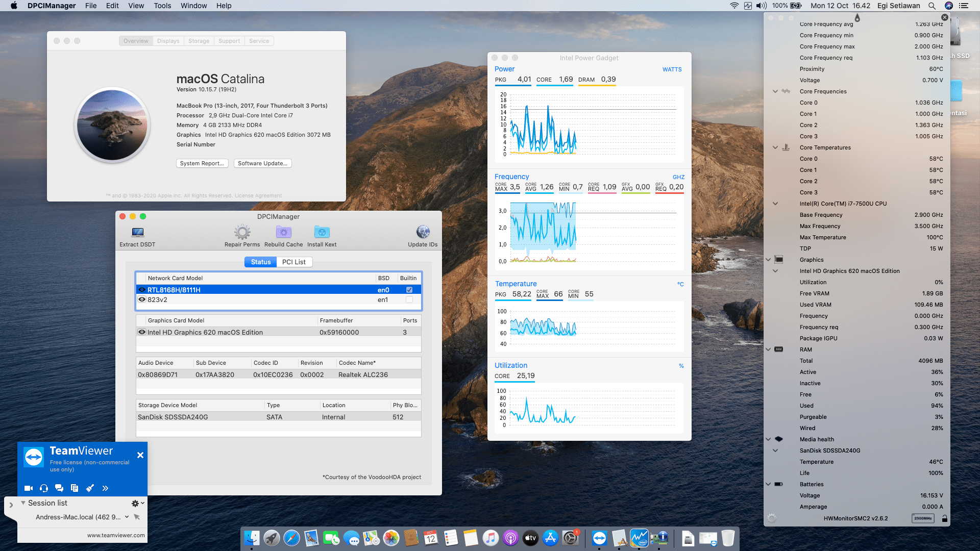980x551 pixels.
Task: Toggle eye icon for Intel HD Graphics 620
Action: [142, 332]
